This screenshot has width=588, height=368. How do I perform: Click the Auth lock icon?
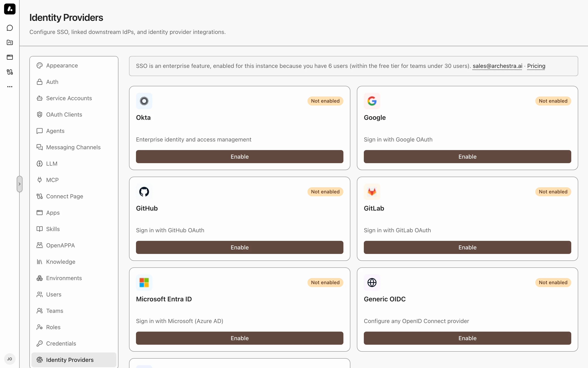40,82
